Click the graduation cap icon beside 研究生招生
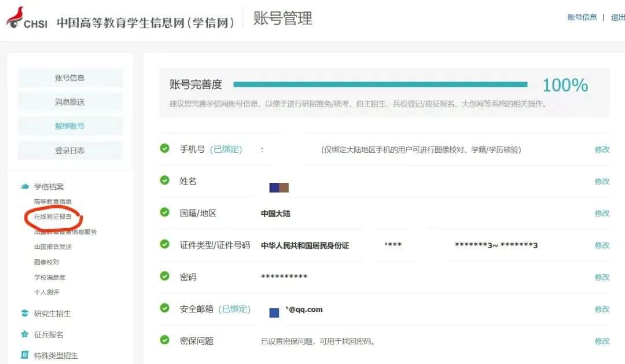Image resolution: width=625 pixels, height=364 pixels. pos(24,314)
